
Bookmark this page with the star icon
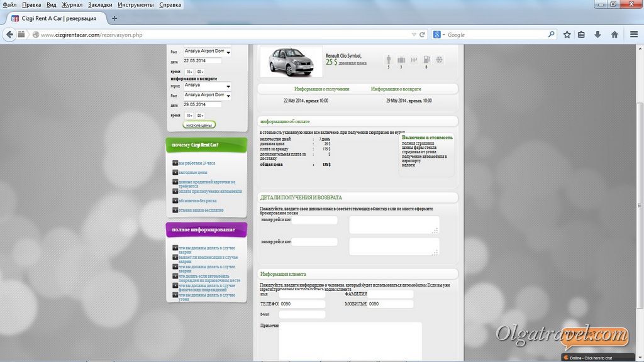[567, 35]
